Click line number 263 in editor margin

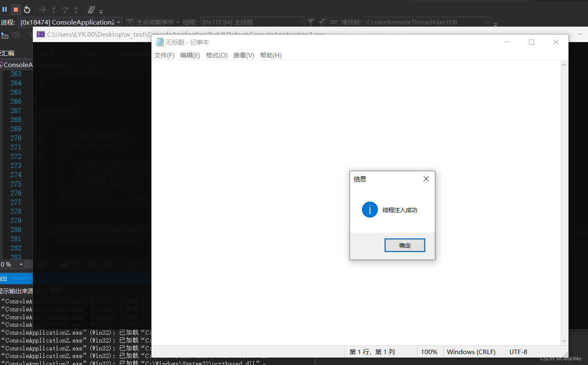click(x=16, y=74)
